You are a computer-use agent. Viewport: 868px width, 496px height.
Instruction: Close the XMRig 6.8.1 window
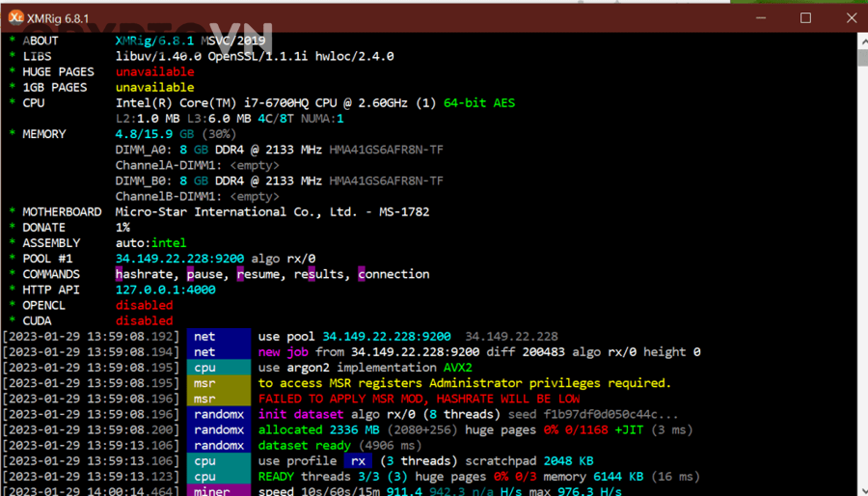click(x=852, y=17)
